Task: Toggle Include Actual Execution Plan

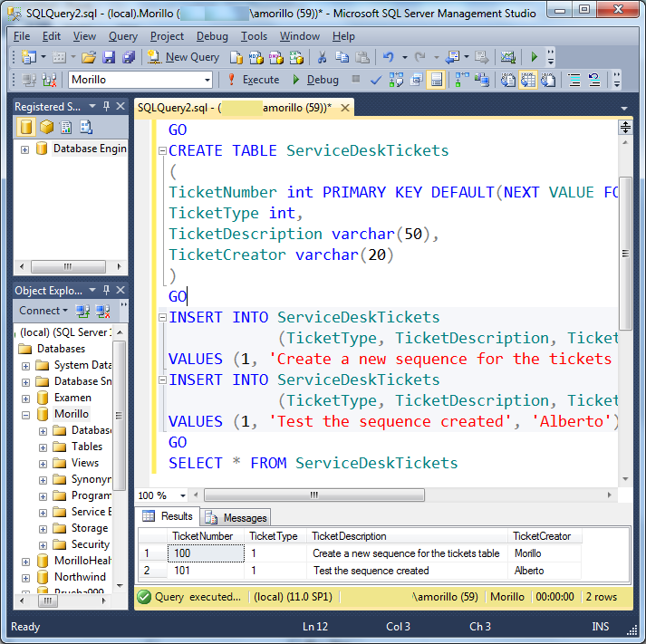Action: point(461,80)
